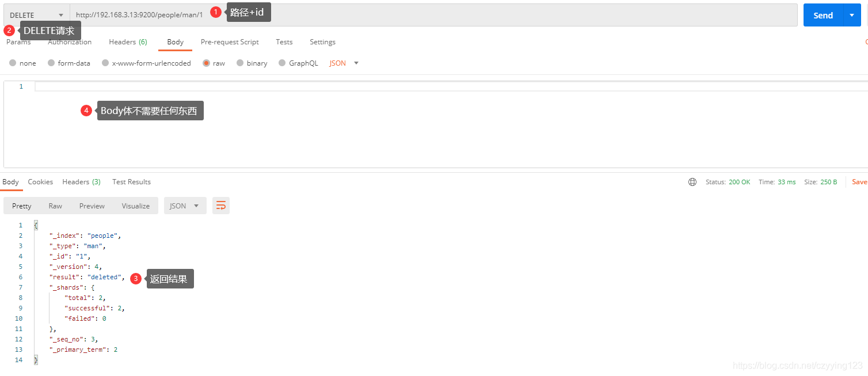Open the Authorization request tab
The width and height of the screenshot is (868, 376).
[70, 42]
